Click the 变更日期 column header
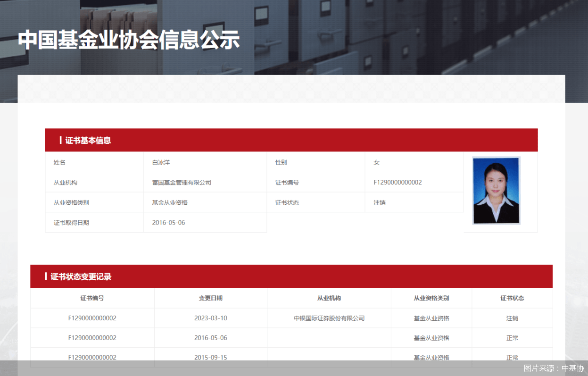Image resolution: width=588 pixels, height=376 pixels. point(210,298)
